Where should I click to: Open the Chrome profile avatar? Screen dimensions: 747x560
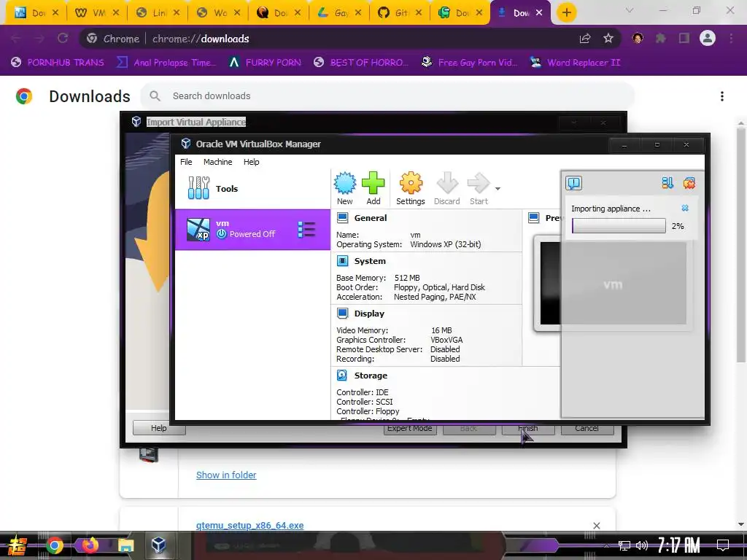point(708,38)
